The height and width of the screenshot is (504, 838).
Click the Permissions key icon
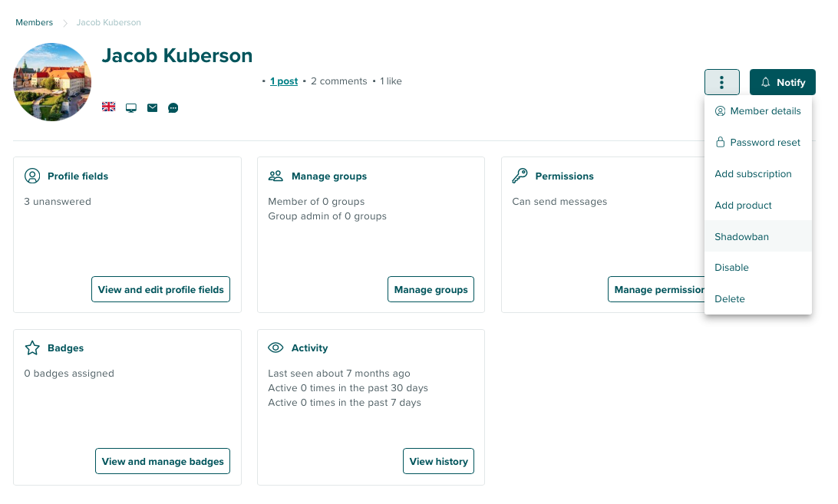[520, 176]
